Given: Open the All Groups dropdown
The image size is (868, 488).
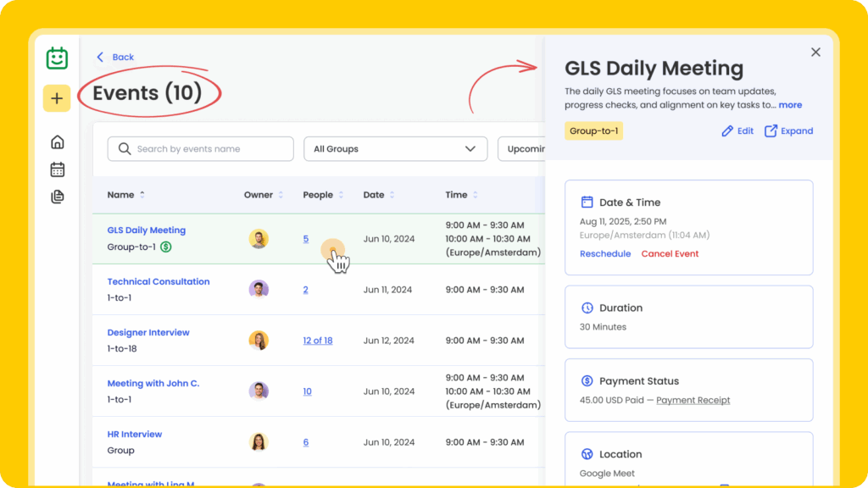Looking at the screenshot, I should [x=395, y=149].
